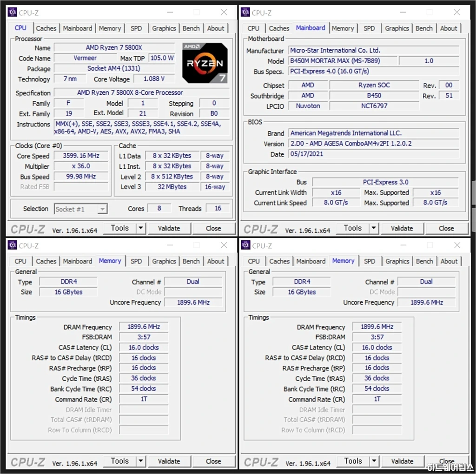The image size is (476, 474).
Task: Click Tools button in bottom-right Memory window
Action: click(353, 461)
